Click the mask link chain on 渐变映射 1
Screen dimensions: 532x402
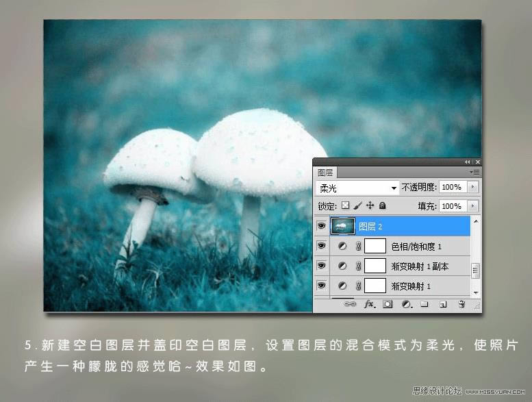click(358, 286)
